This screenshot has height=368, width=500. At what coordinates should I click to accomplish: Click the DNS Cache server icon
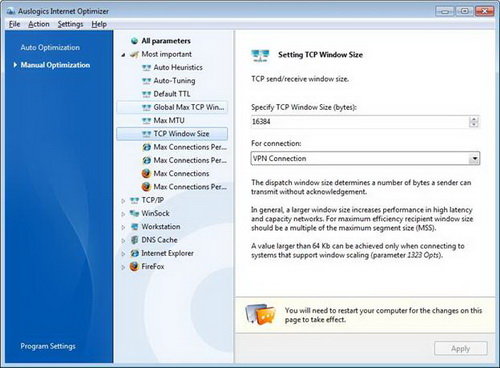point(135,240)
